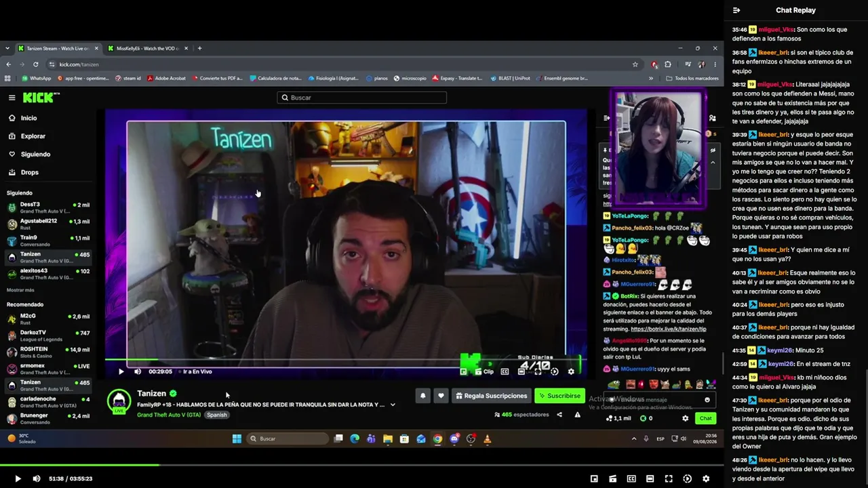Toggle theater mode on the outer VOD player
Image resolution: width=868 pixels, height=488 pixels.
[x=650, y=479]
